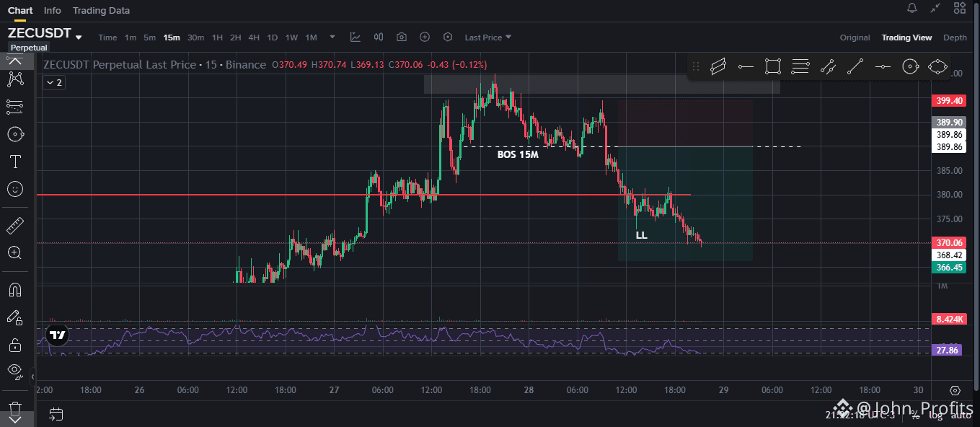
Task: Collapse the left drawing toolbar panel arrow
Action: [x=32, y=376]
